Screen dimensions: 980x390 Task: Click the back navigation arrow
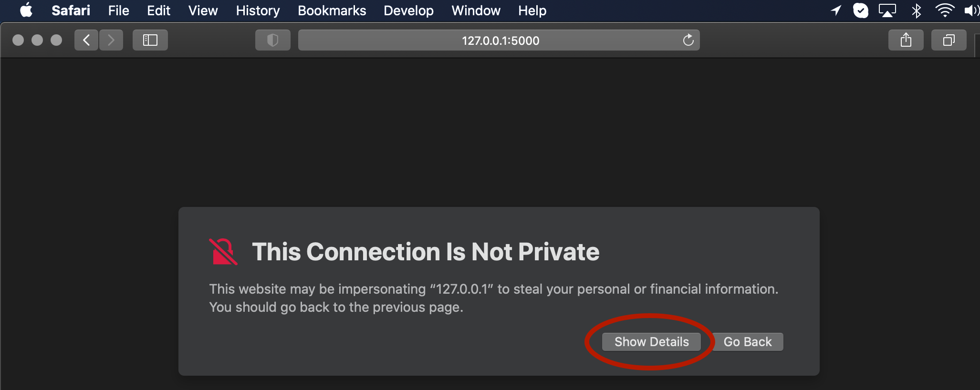point(86,40)
